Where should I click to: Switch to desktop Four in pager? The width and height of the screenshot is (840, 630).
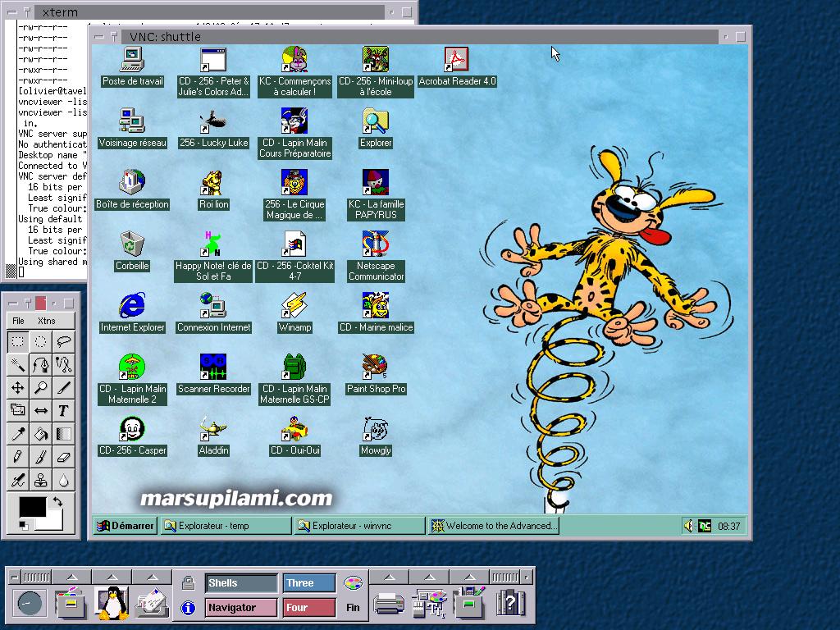click(x=309, y=608)
